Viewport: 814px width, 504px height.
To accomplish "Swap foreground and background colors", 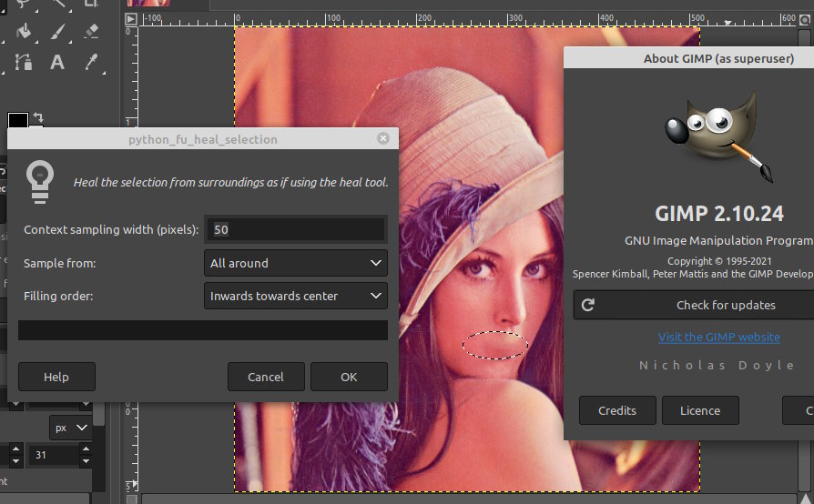I will (x=39, y=118).
